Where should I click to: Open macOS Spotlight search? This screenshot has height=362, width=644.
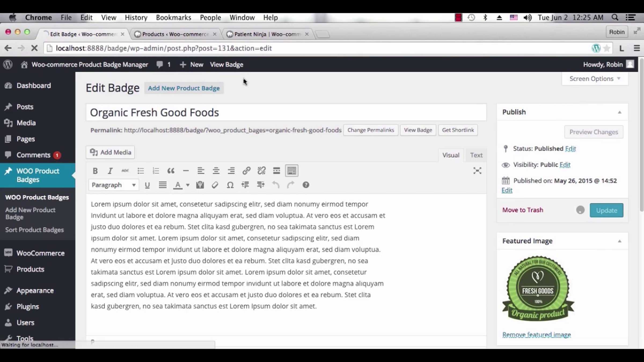coord(615,18)
